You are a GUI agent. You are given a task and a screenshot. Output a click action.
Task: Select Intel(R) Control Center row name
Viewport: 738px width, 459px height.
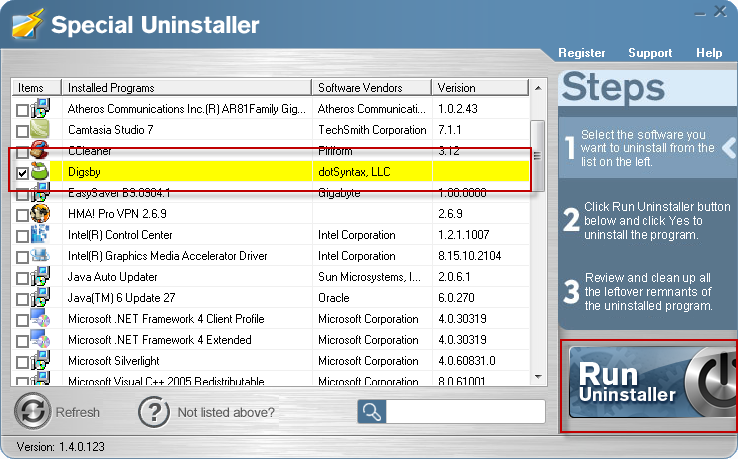(120, 234)
